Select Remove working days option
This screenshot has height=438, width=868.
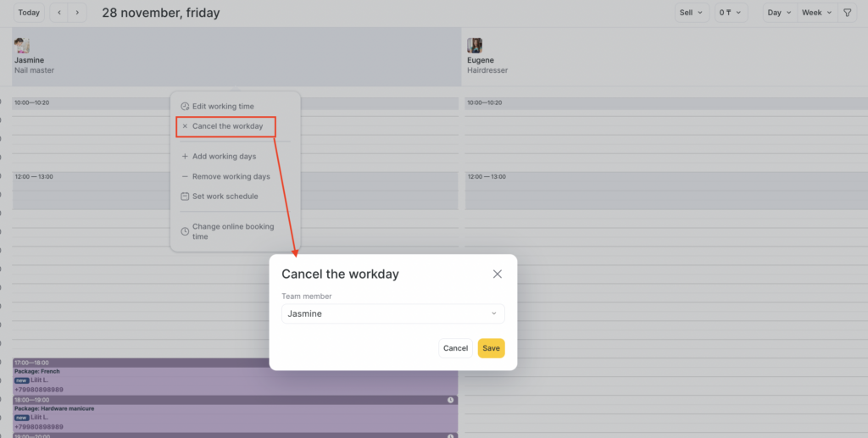(x=231, y=176)
